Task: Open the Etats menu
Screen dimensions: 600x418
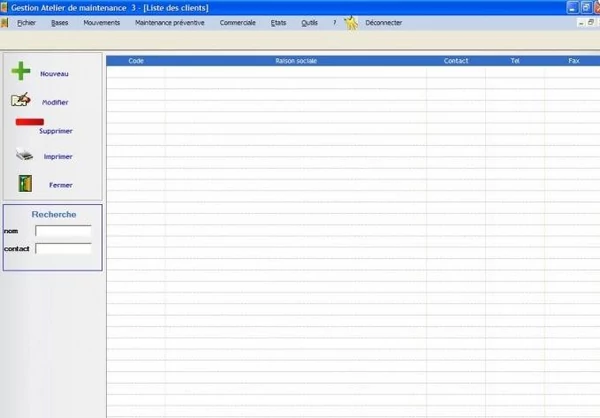Action: click(x=279, y=23)
